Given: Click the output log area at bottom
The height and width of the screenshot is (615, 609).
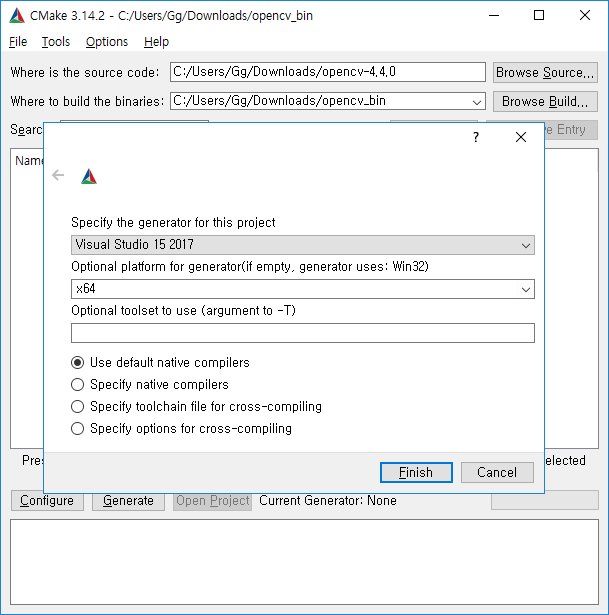Looking at the screenshot, I should [304, 562].
